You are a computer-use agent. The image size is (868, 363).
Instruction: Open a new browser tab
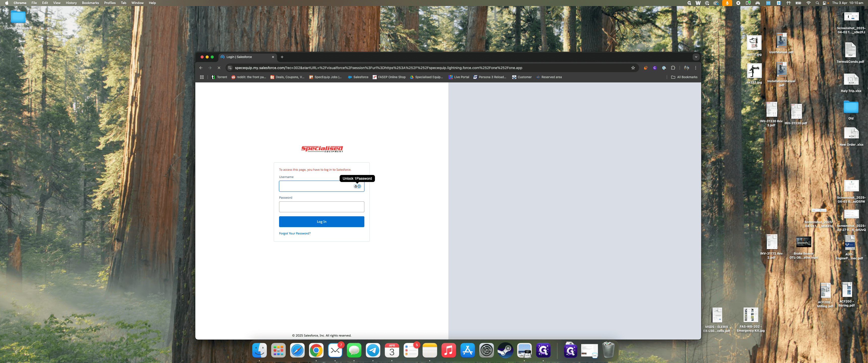[282, 57]
